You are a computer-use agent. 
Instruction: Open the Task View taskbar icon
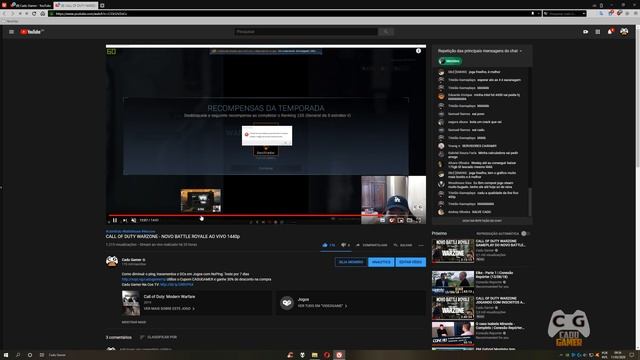click(42, 355)
